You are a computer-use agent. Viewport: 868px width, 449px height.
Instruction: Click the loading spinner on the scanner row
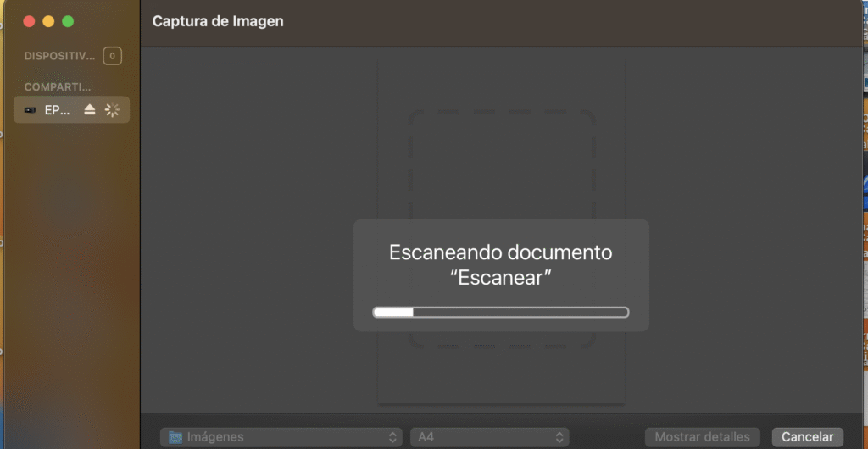[112, 110]
